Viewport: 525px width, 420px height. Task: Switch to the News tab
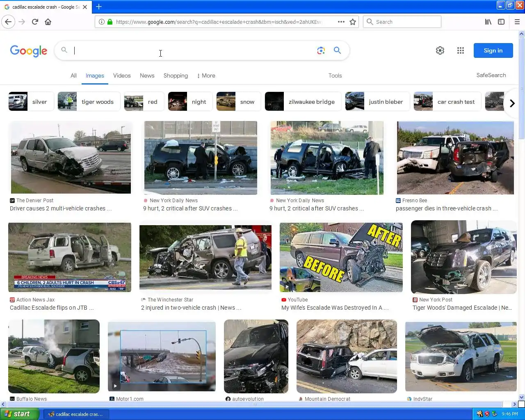147,75
